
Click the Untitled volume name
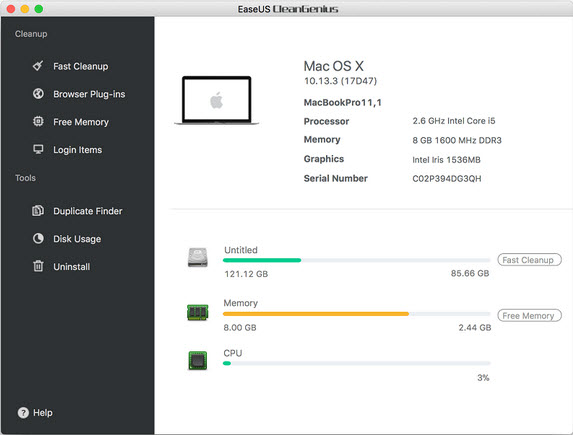click(x=241, y=250)
